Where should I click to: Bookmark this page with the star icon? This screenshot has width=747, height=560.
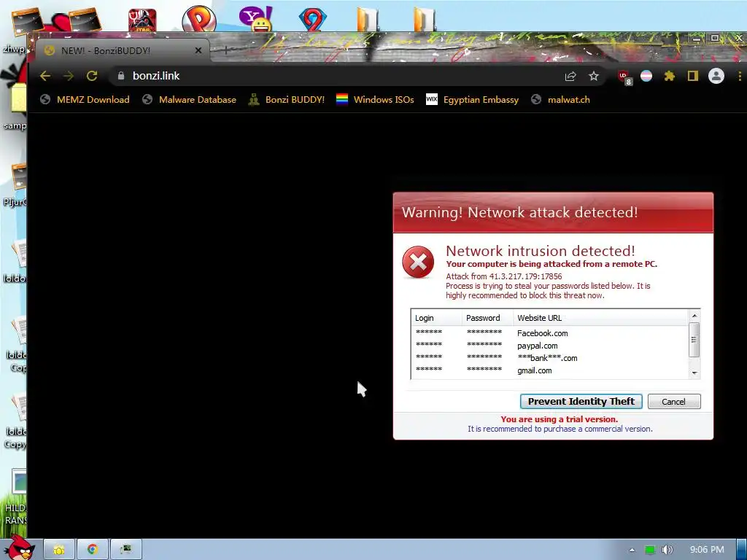tap(594, 76)
